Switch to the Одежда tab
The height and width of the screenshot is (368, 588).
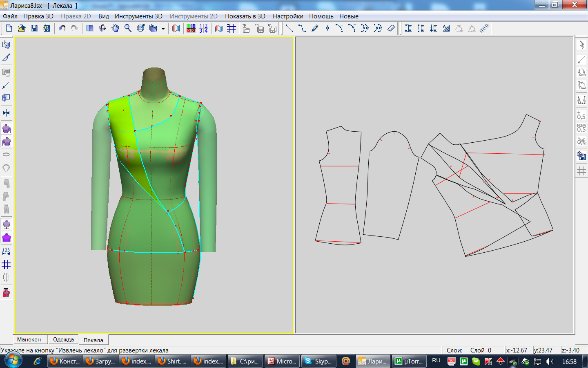(x=63, y=339)
